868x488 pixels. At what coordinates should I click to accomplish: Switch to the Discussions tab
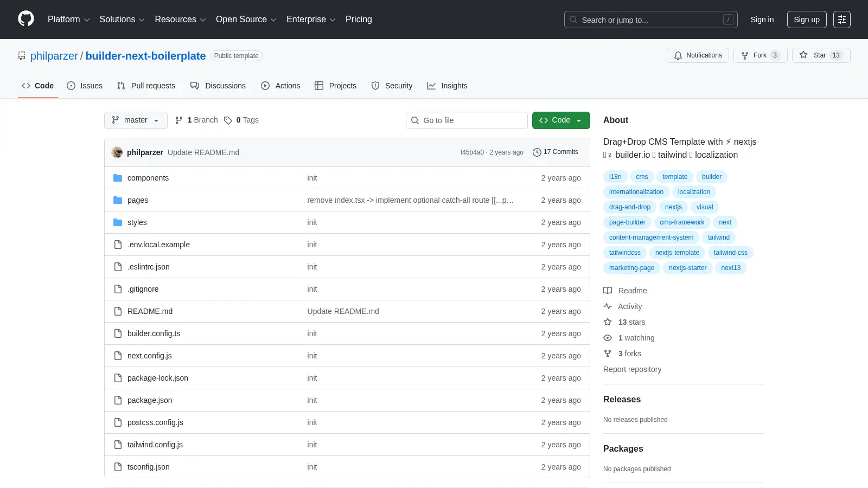pyautogui.click(x=218, y=86)
